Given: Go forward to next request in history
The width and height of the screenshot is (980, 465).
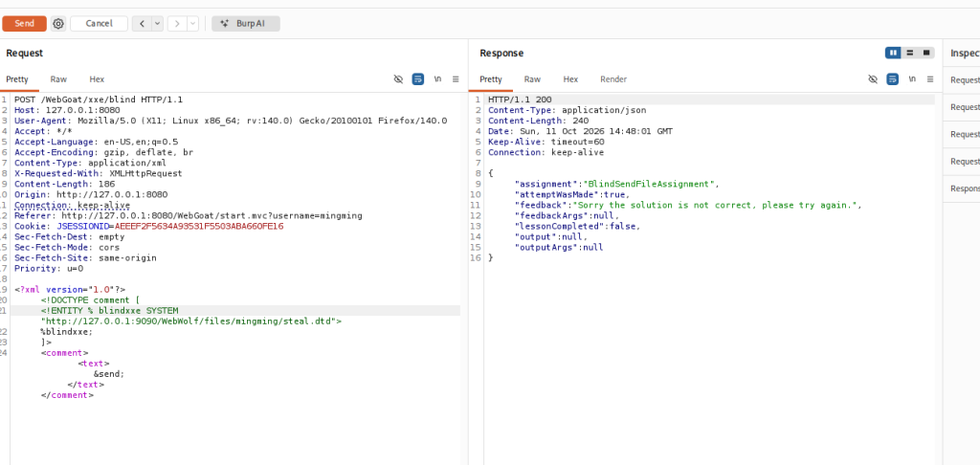Looking at the screenshot, I should pos(177,24).
